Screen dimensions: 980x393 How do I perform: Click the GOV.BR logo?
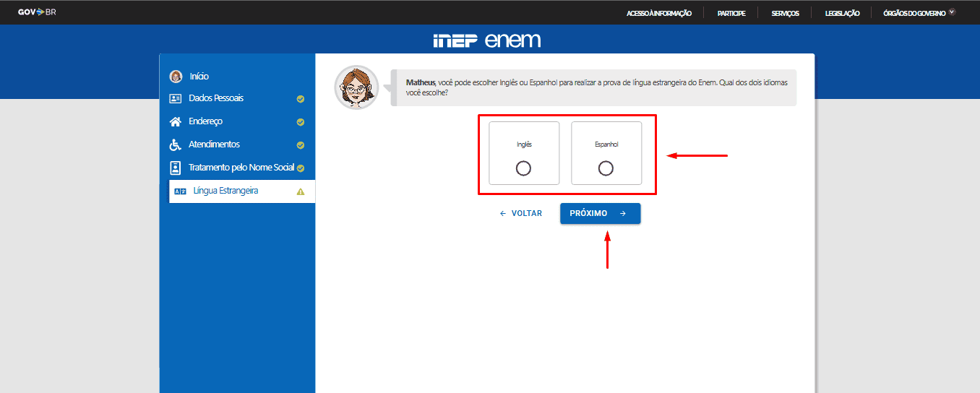(x=37, y=12)
